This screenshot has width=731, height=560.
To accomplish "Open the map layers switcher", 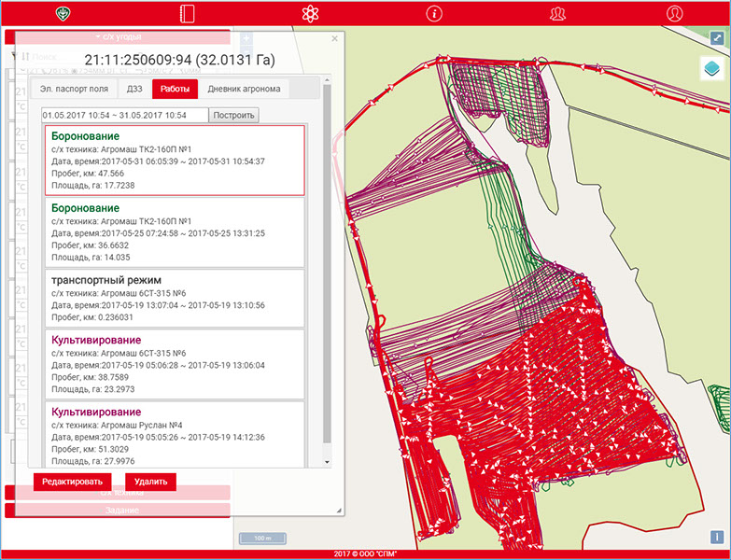I will pyautogui.click(x=712, y=70).
